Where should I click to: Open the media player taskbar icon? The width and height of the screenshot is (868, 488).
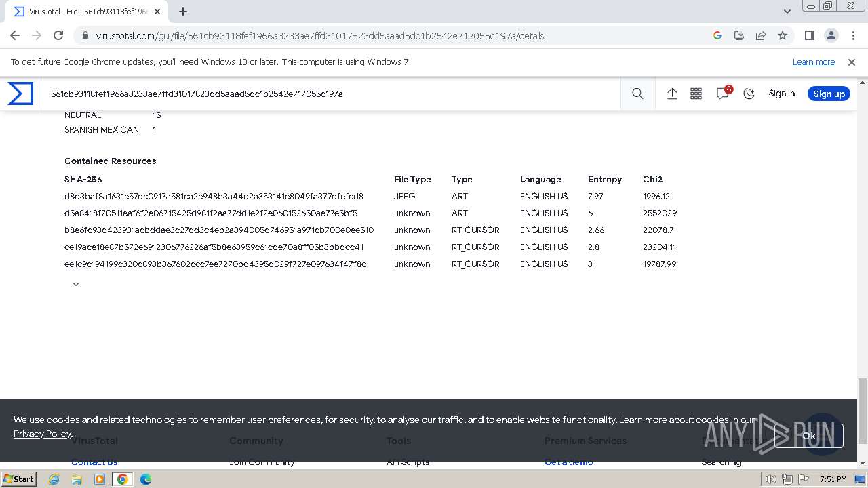(x=100, y=479)
